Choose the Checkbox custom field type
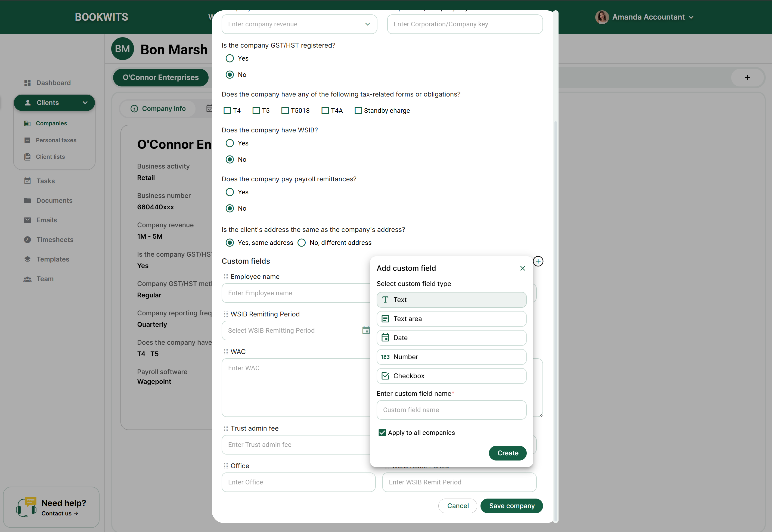772x532 pixels. click(451, 376)
